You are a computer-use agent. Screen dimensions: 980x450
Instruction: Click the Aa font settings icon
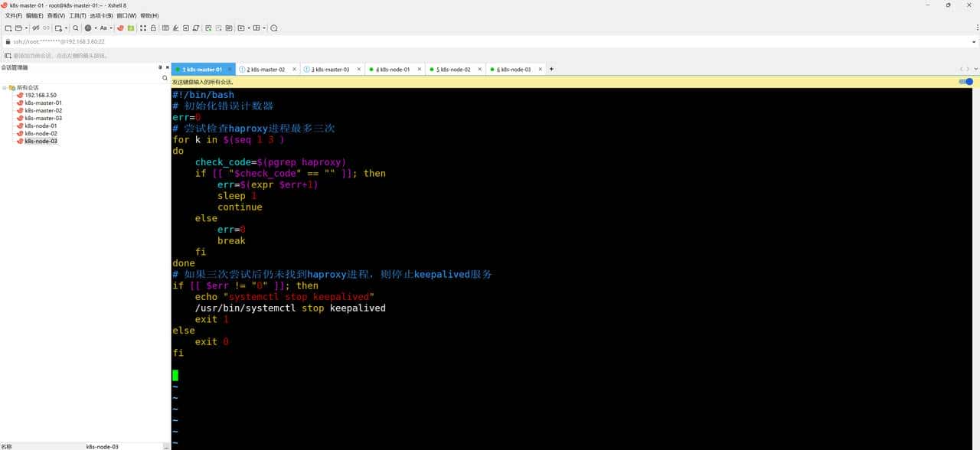tap(103, 28)
